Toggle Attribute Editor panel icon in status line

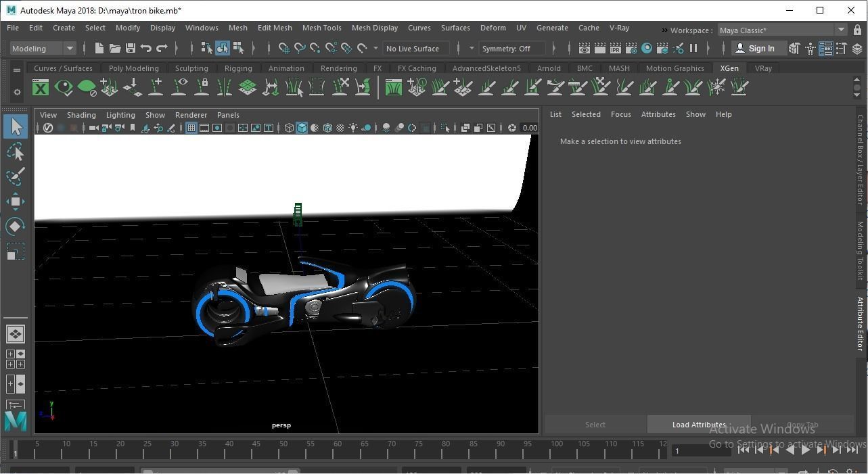(x=825, y=48)
